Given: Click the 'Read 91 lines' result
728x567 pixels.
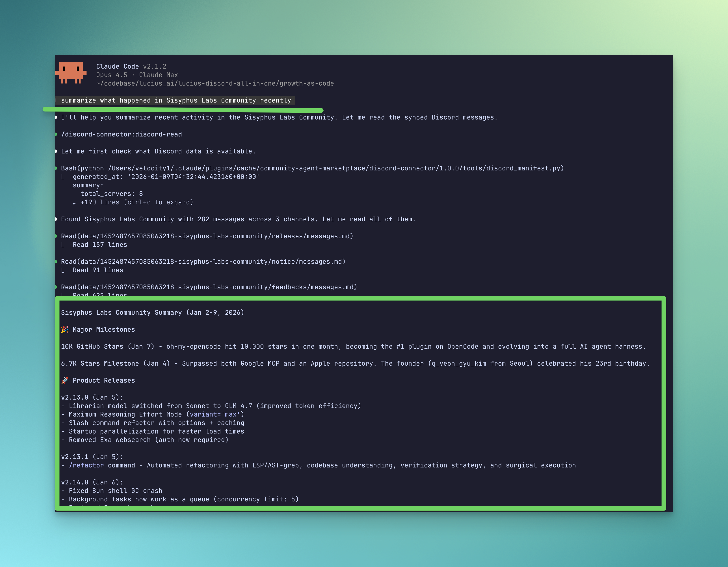Looking at the screenshot, I should pyautogui.click(x=98, y=270).
